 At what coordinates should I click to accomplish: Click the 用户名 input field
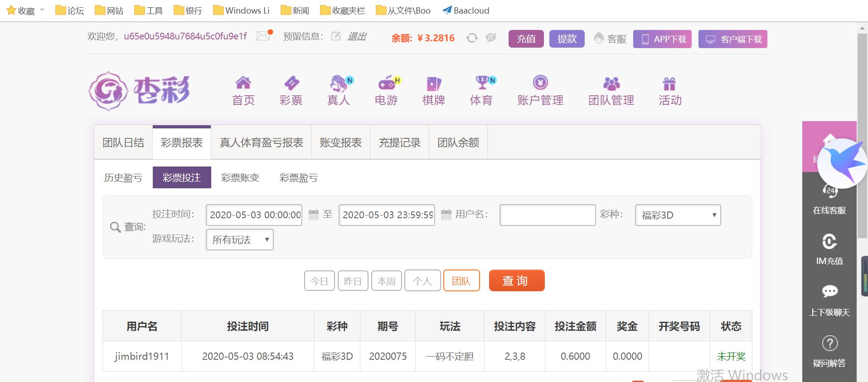coord(548,215)
